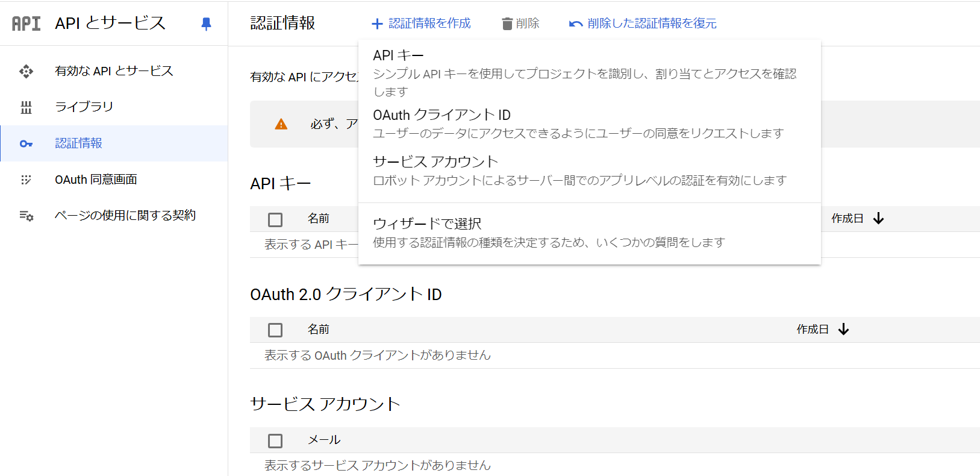Sort API キー table by 作成日 arrow
This screenshot has height=476, width=980.
[879, 218]
